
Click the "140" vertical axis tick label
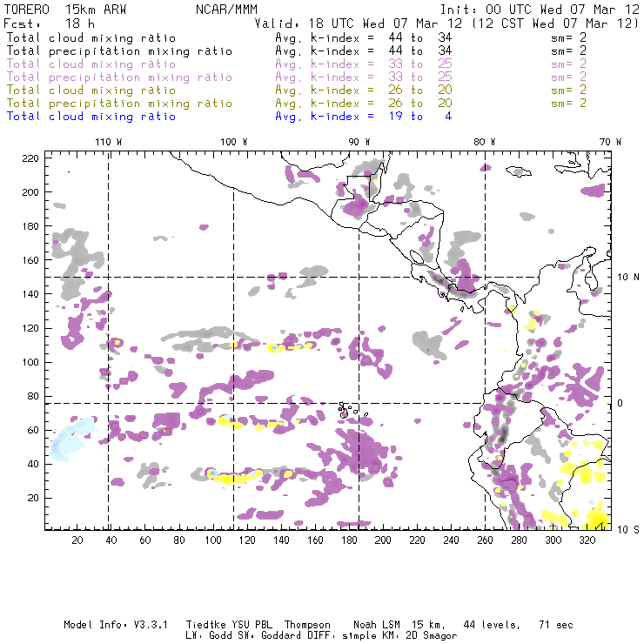pos(30,294)
